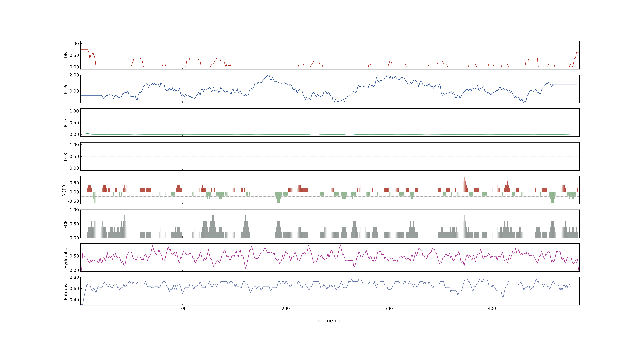Viewport: 644px width, 343px height.
Task: Click the 0.50 tick of LCR panel
Action: coord(74,157)
